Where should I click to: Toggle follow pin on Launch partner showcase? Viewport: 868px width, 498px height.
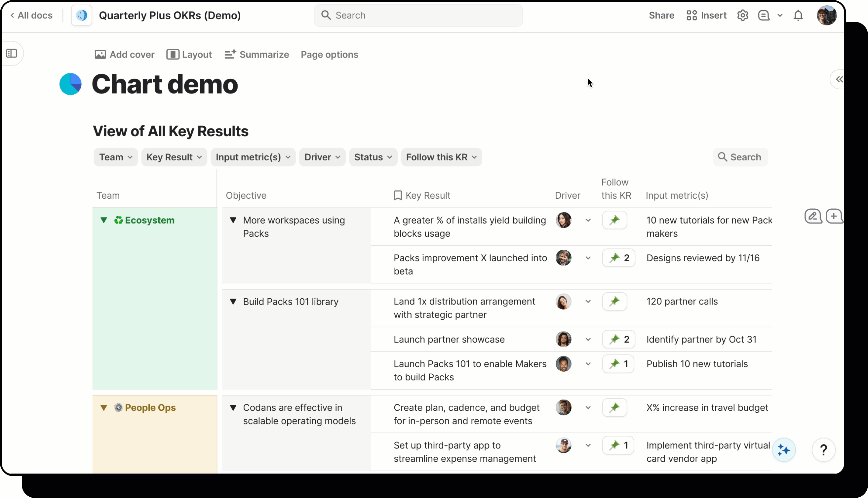point(618,339)
